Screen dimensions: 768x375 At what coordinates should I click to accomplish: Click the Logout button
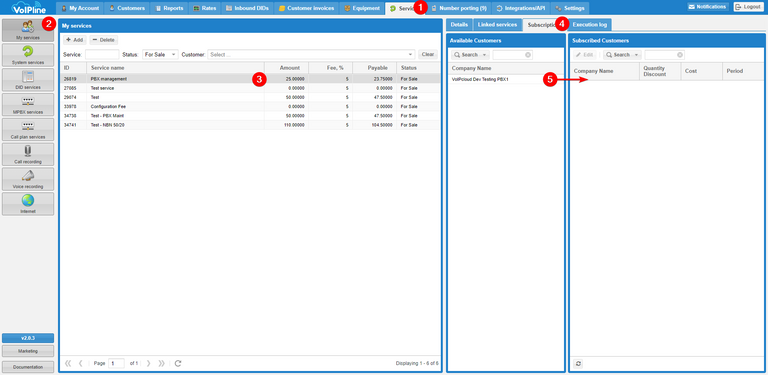pos(748,7)
